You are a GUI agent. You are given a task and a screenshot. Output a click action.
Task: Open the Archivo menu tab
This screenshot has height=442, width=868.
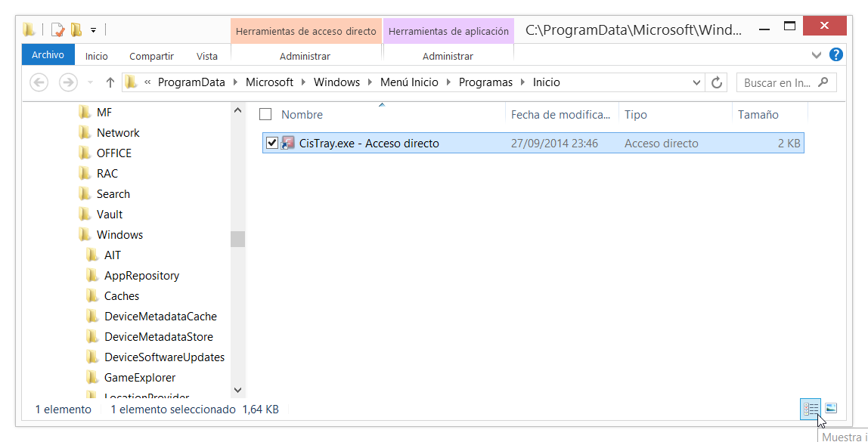click(x=48, y=54)
